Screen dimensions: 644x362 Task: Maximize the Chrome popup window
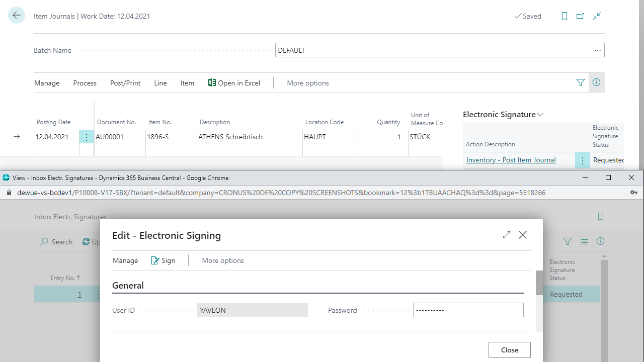tap(608, 177)
